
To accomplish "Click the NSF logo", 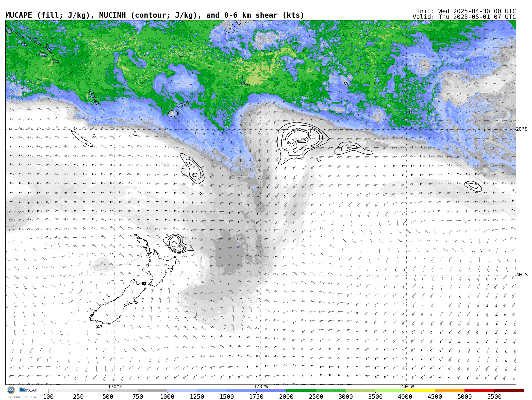I will (x=11, y=390).
